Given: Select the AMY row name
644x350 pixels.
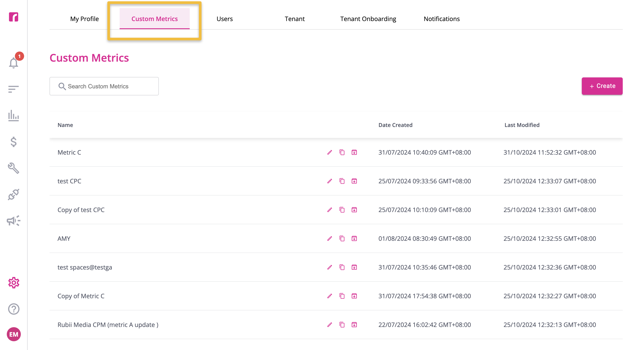Looking at the screenshot, I should point(64,239).
